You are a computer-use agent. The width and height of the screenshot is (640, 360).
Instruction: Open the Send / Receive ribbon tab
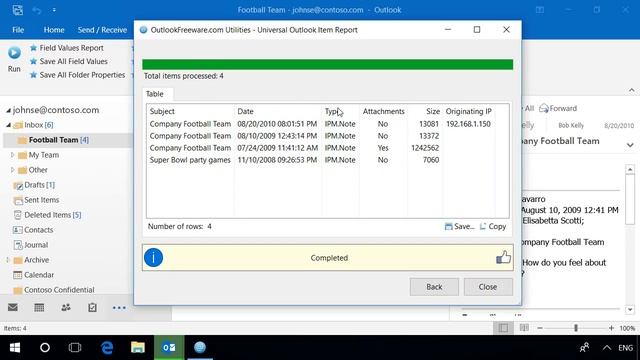point(102,30)
